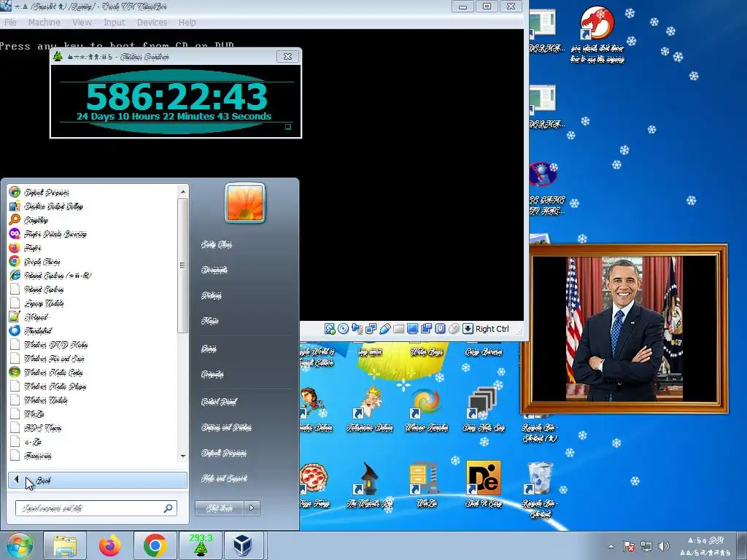The height and width of the screenshot is (560, 747).
Task: Click the mouse integration icon in VirtualBox status bar
Action: tap(454, 329)
